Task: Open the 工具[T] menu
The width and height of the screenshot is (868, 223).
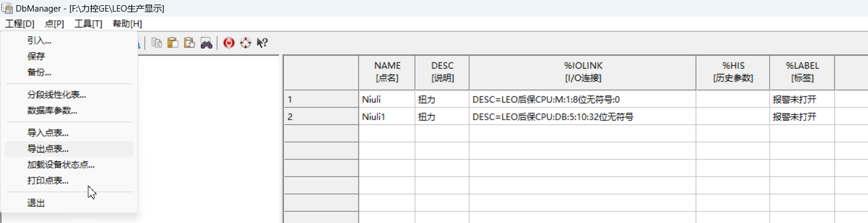Action: (88, 24)
